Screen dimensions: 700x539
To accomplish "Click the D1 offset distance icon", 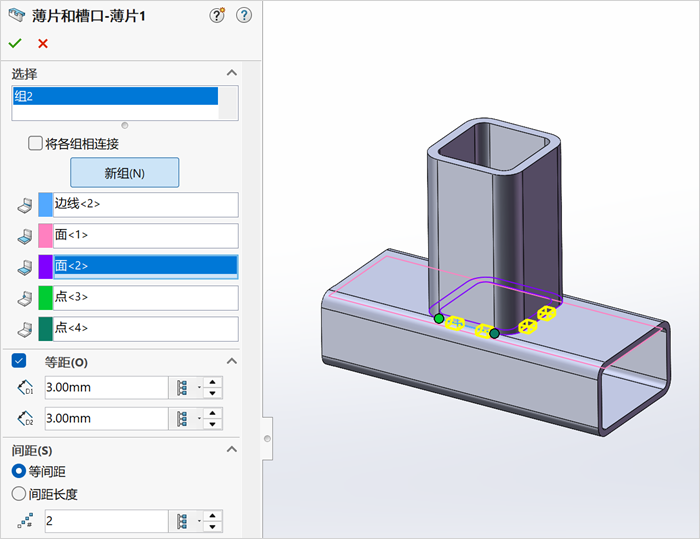I will click(x=25, y=387).
